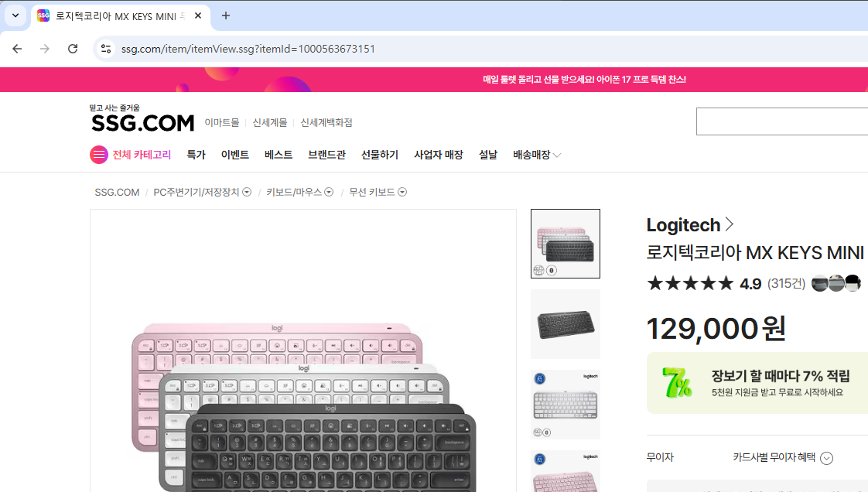868x492 pixels.
Task: Open the 설날 menu
Action: 487,155
